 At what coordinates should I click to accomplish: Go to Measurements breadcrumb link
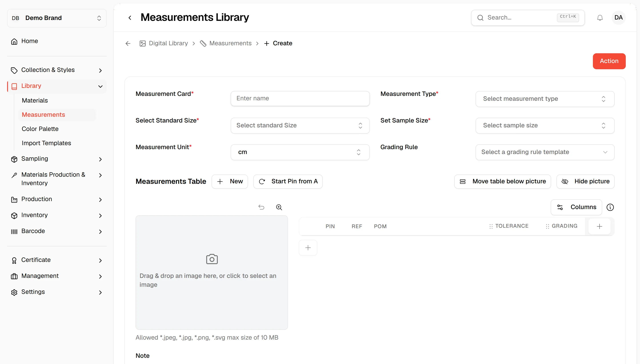(x=226, y=44)
